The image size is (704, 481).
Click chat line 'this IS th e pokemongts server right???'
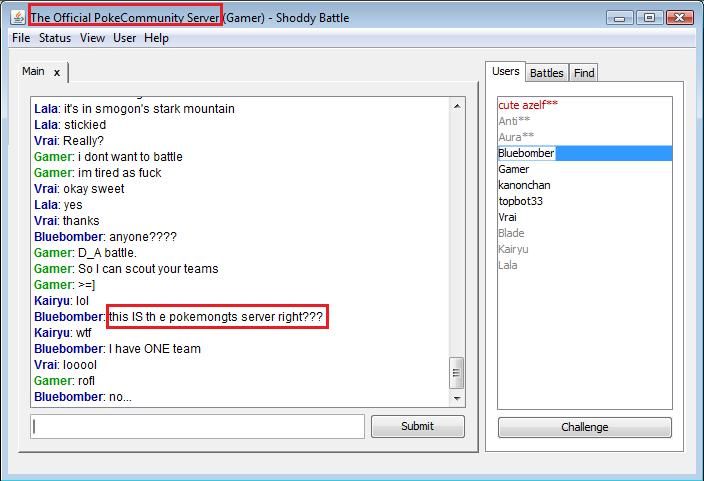click(x=216, y=317)
